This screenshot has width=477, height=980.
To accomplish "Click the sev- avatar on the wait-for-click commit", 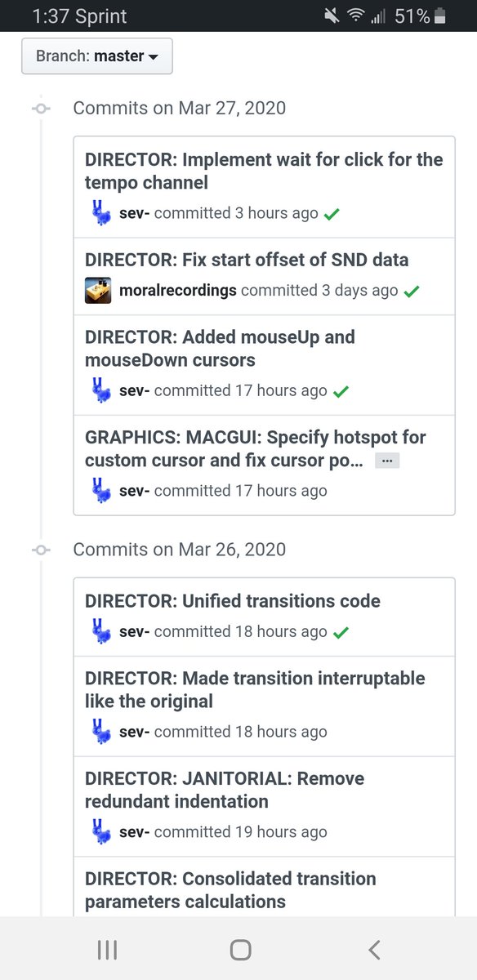I will (99, 213).
